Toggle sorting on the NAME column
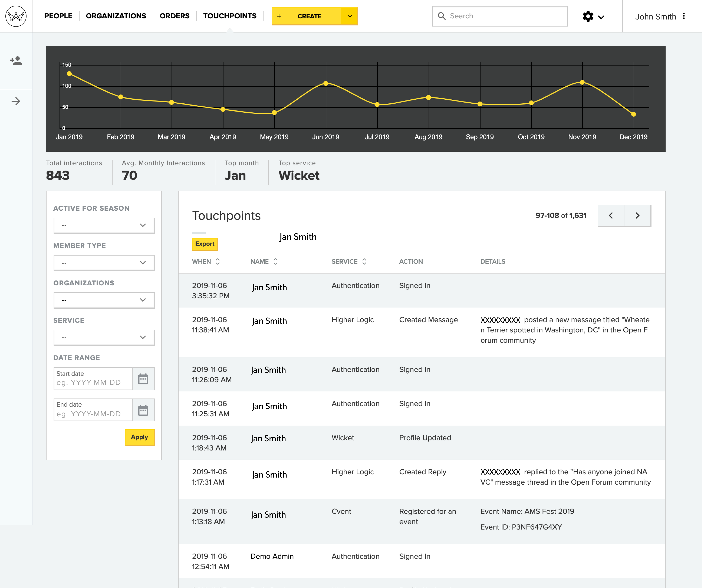This screenshot has height=588, width=702. [276, 261]
